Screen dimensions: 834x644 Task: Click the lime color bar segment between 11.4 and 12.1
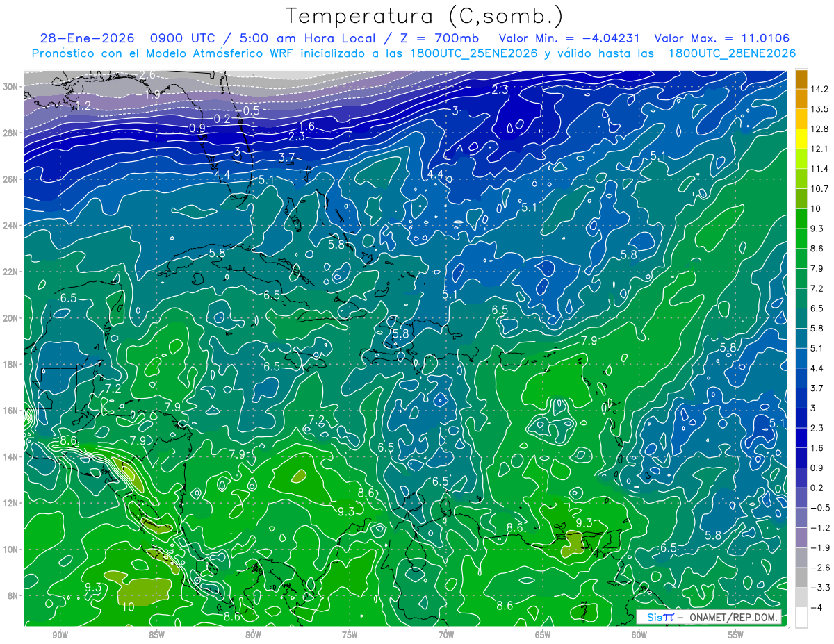(801, 158)
